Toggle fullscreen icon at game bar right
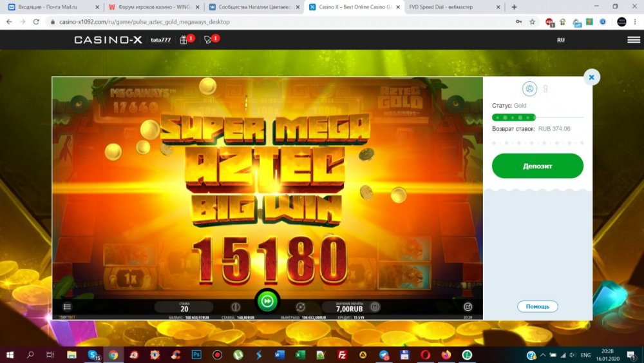This screenshot has height=363, width=644. [468, 307]
